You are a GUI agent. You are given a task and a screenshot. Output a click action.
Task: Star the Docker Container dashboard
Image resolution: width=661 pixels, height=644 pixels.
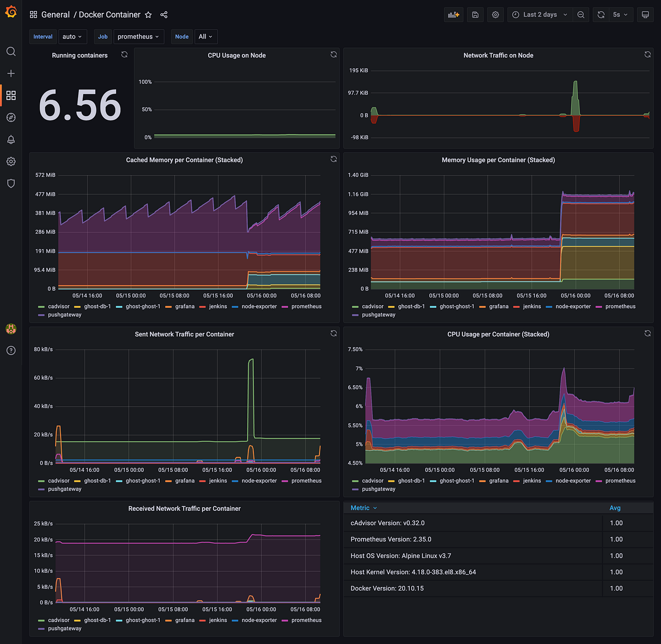(148, 15)
